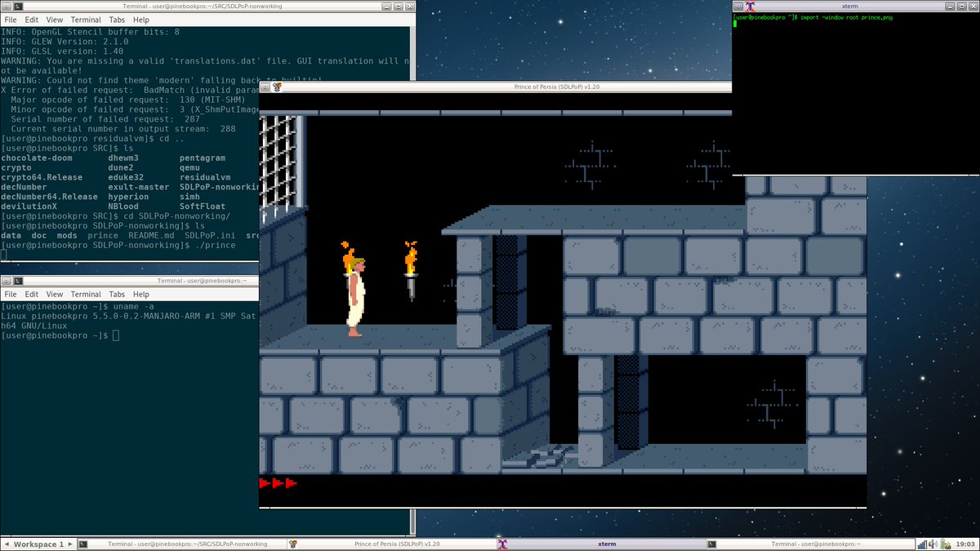
Task: Activate the xterm taskbar button
Action: pos(601,544)
